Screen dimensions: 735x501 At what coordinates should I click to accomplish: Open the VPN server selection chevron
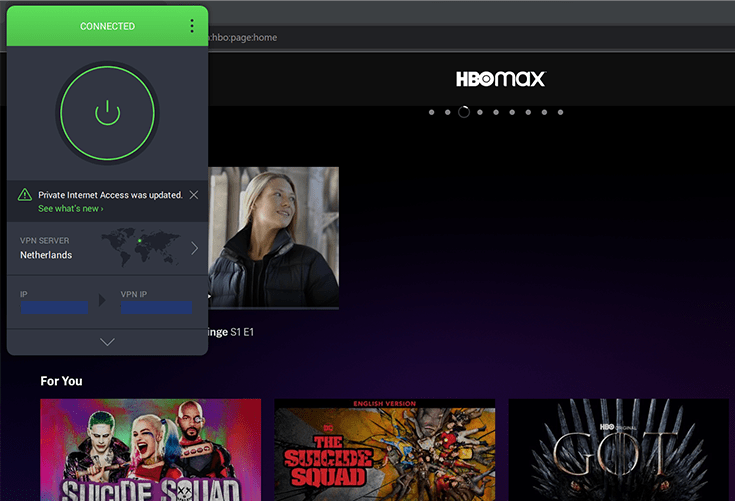195,248
